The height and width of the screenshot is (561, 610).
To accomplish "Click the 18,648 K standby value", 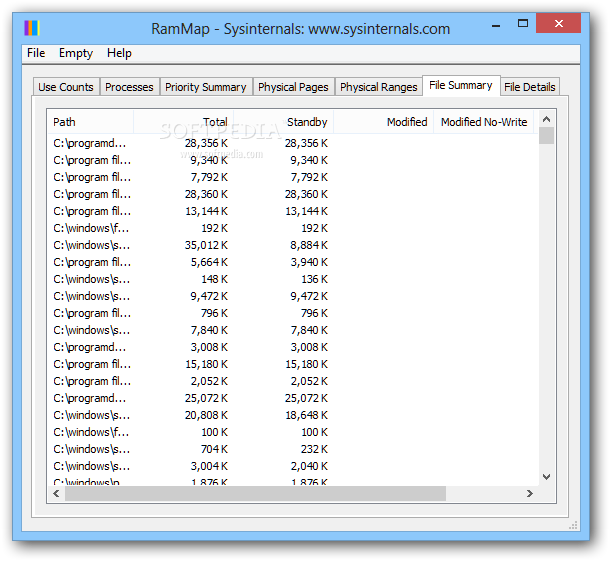I will pos(307,415).
